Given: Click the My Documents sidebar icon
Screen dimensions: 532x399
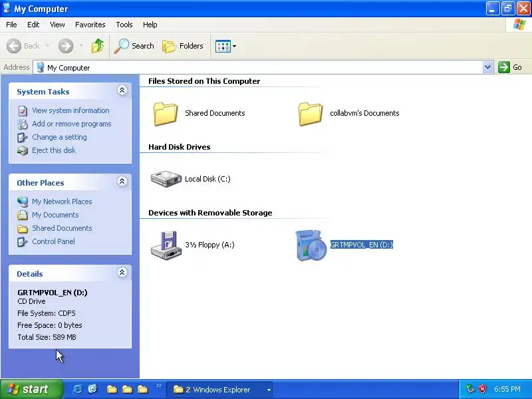Looking at the screenshot, I should tap(23, 215).
